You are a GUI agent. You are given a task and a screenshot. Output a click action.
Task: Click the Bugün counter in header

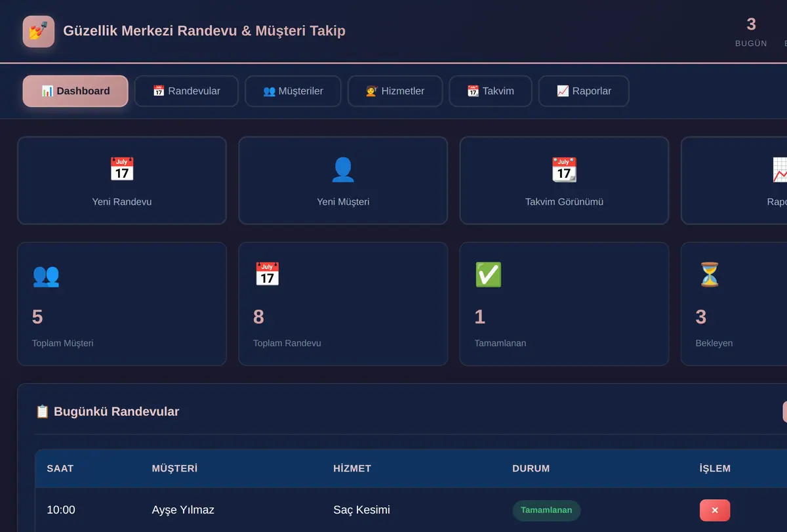click(751, 31)
